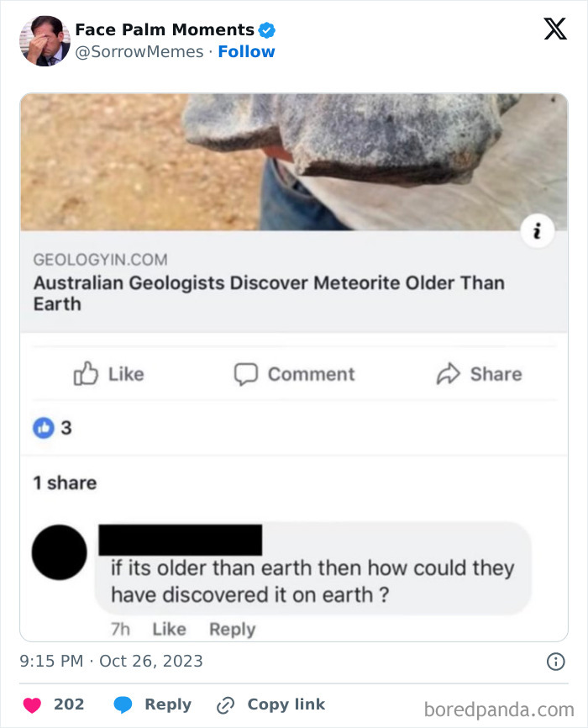
Task: Like the tweet with the heart icon
Action: pyautogui.click(x=34, y=704)
